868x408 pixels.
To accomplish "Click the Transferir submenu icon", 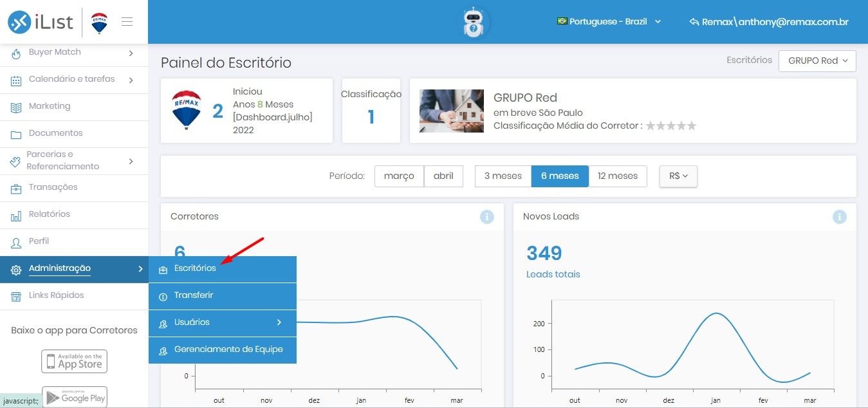I will 163,296.
